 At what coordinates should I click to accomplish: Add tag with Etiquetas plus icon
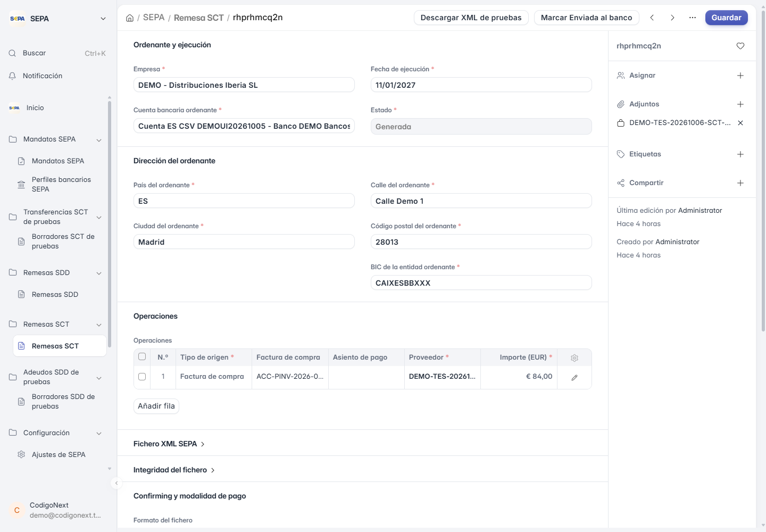tap(740, 154)
